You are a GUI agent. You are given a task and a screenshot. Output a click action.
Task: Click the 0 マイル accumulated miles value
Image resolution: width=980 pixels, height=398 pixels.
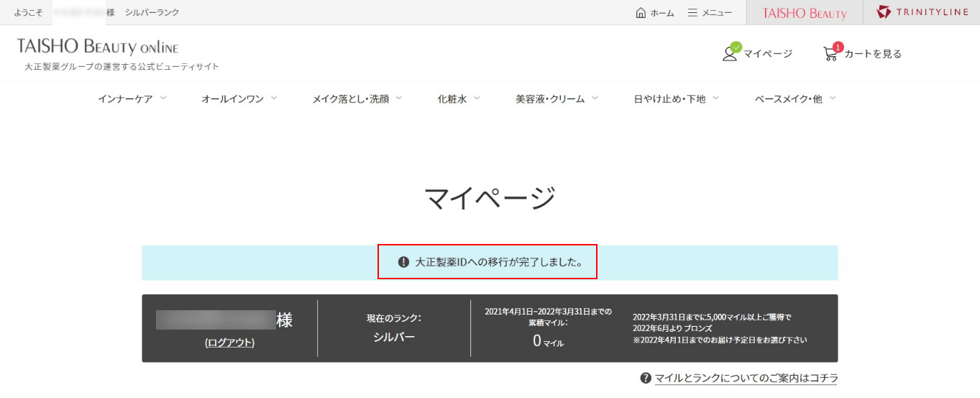pos(548,341)
